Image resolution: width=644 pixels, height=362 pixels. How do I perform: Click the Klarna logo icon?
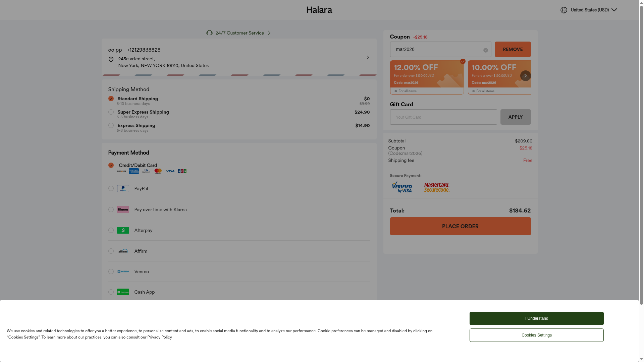(x=123, y=209)
